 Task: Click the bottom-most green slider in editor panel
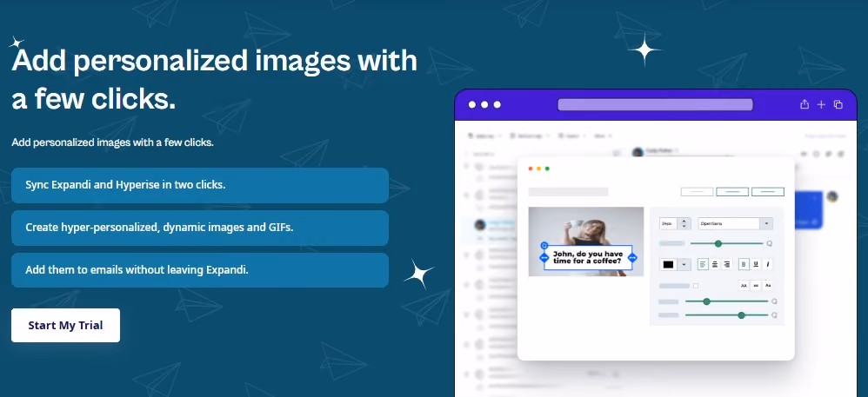726,315
